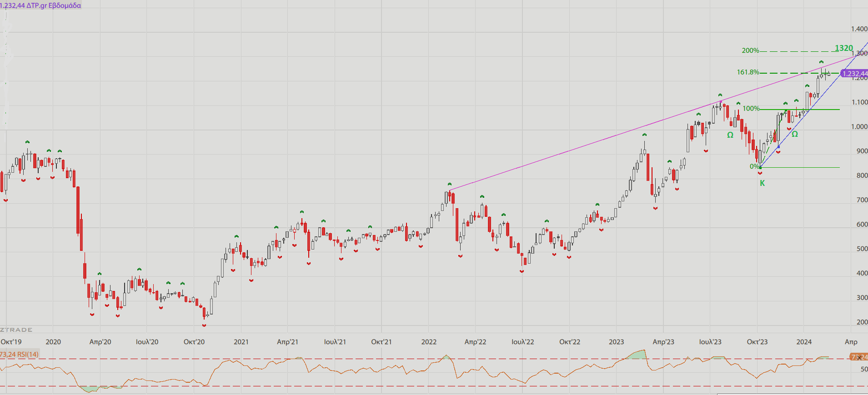This screenshot has height=395, width=868.
Task: Click the 2022 label on the time axis
Action: (428, 342)
